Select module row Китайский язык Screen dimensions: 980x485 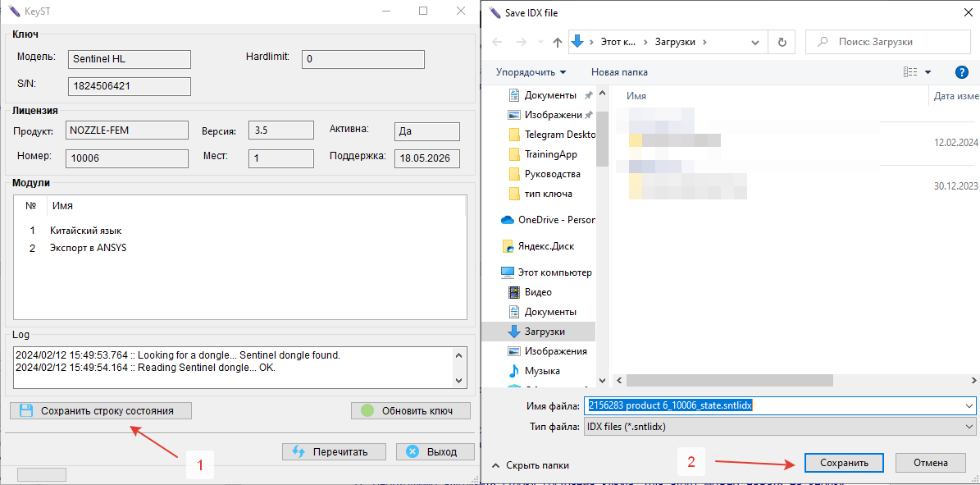click(x=85, y=231)
